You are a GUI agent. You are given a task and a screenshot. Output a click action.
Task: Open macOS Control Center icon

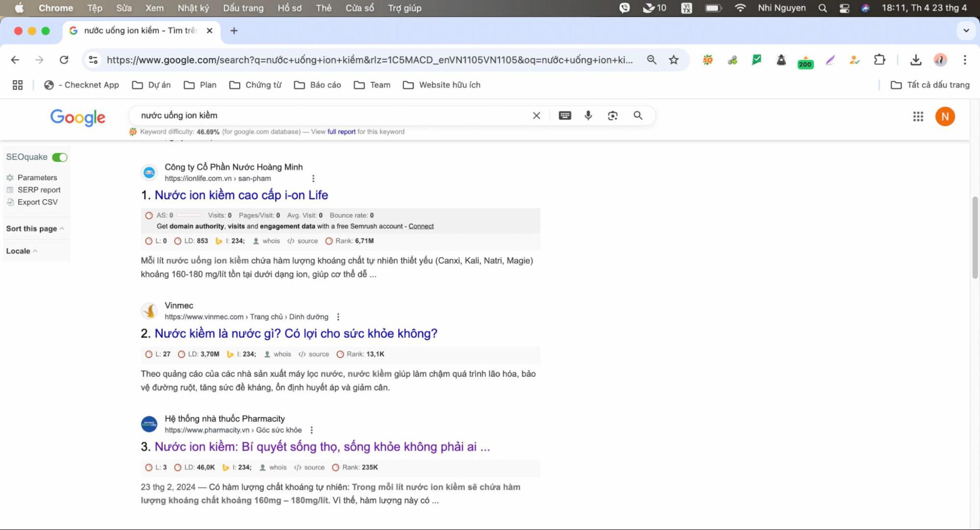pyautogui.click(x=844, y=8)
